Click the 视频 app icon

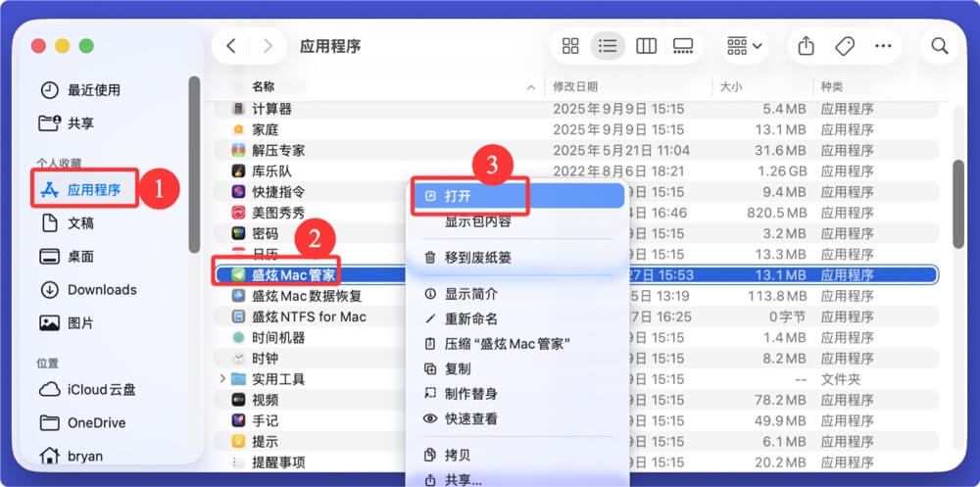pyautogui.click(x=238, y=400)
